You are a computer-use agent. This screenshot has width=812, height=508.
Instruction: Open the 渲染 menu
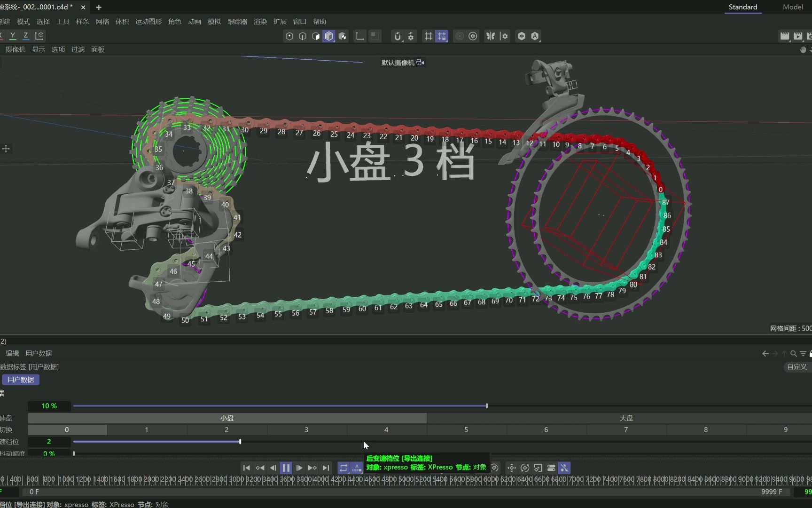(260, 21)
